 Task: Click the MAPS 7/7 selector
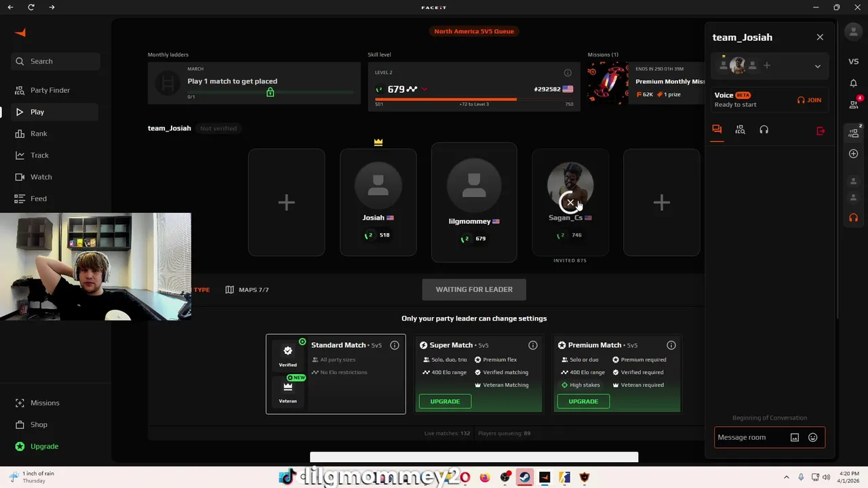[248, 289]
